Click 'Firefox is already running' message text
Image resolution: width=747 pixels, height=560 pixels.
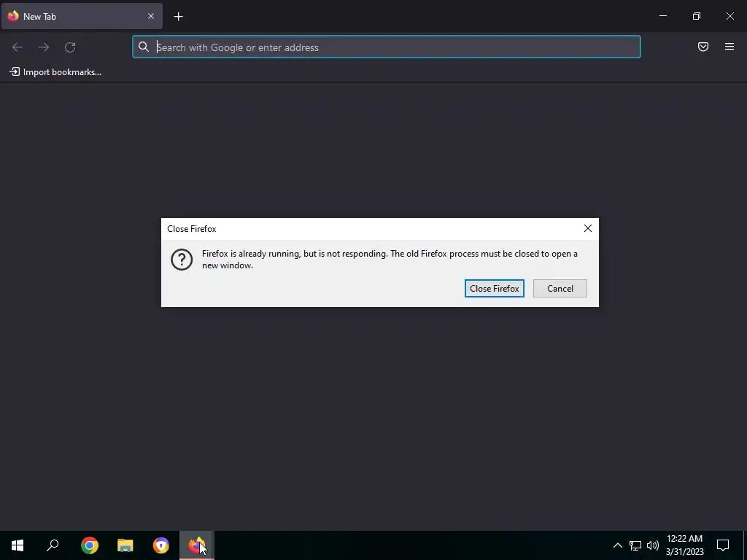pos(390,260)
